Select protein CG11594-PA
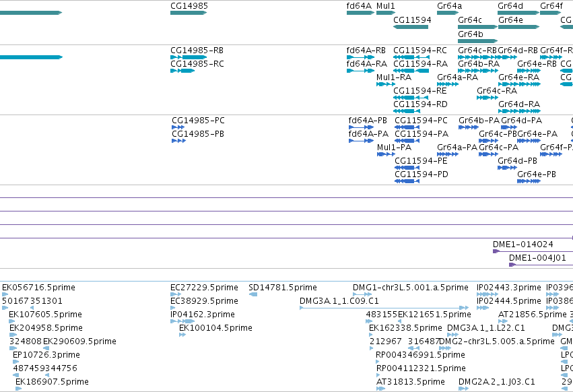This screenshot has height=392, width=573. pos(407,141)
